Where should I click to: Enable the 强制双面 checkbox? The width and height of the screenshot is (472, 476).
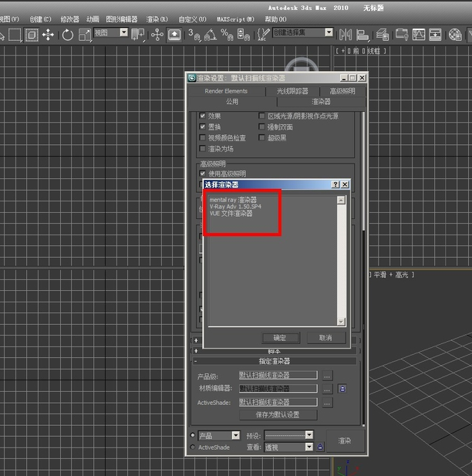click(x=261, y=127)
